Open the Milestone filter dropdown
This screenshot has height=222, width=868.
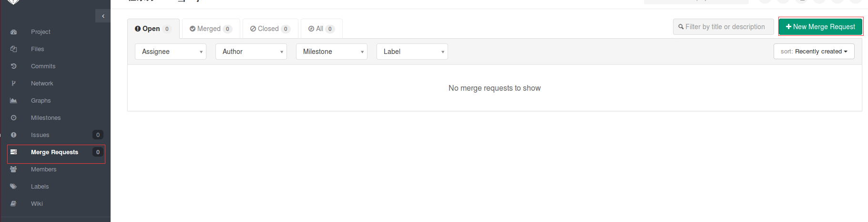click(x=332, y=52)
